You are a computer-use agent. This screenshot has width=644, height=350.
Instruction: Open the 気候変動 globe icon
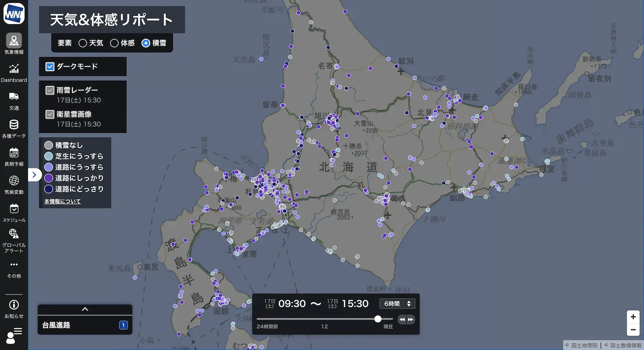click(x=14, y=181)
